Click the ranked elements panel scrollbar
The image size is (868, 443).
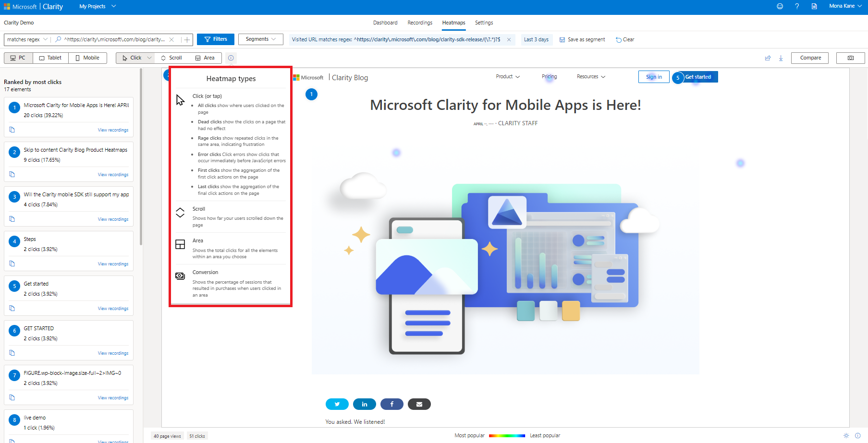pos(141,156)
